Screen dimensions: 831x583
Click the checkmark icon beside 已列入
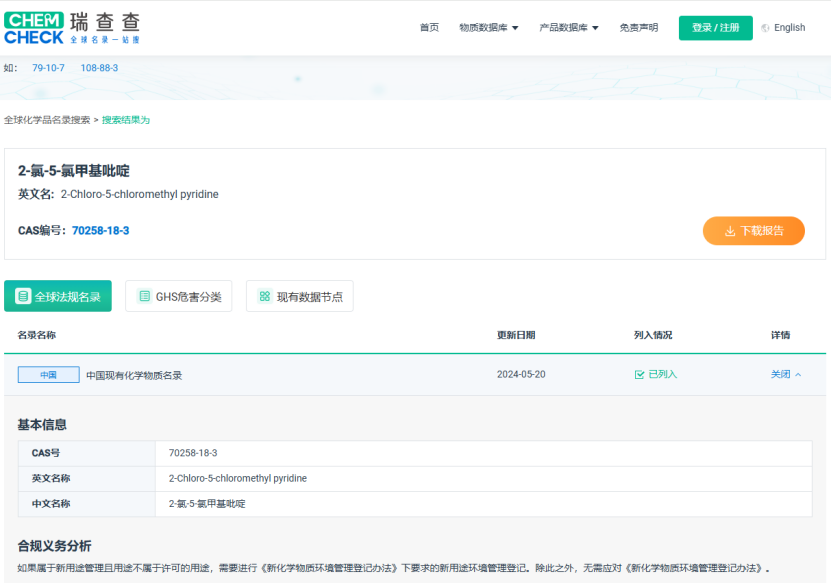coord(639,373)
